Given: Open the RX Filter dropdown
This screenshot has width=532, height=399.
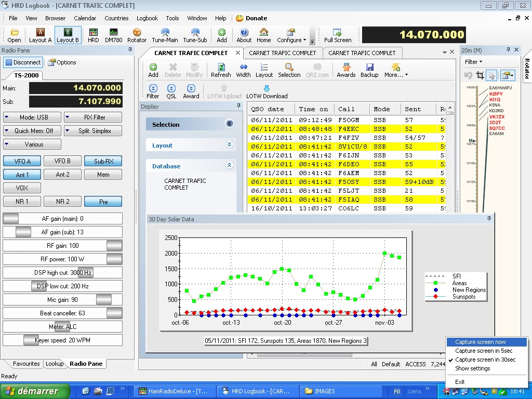Looking at the screenshot, I should coord(93,117).
